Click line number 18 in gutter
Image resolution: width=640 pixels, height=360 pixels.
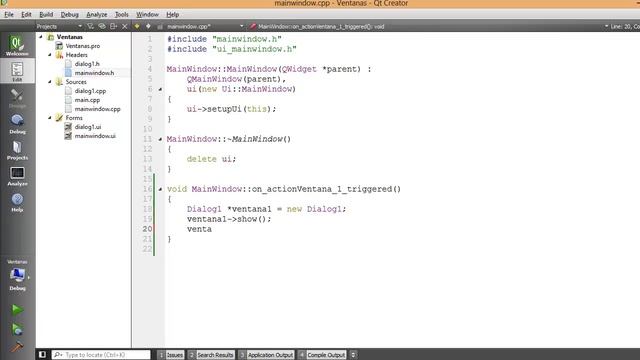(147, 209)
